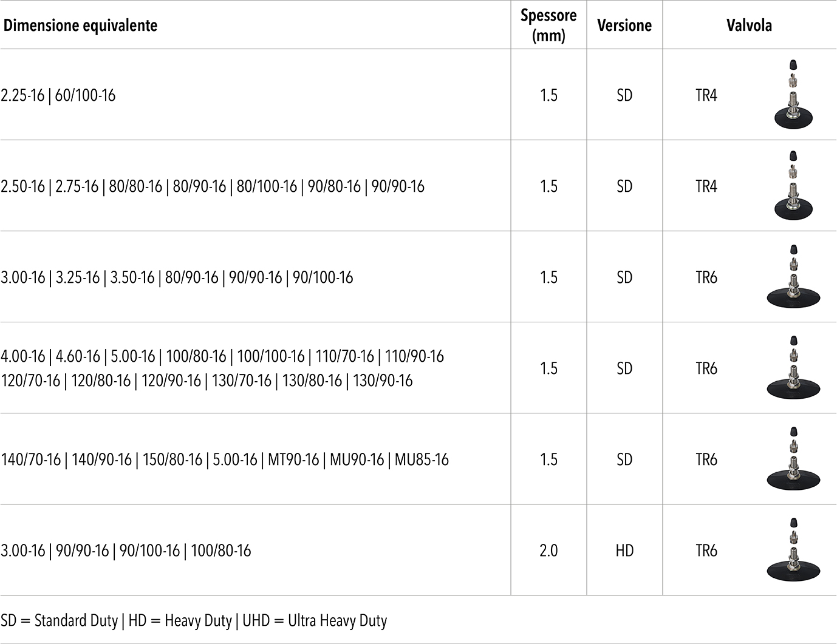Click the valve image in the 4.00-16 row
This screenshot has width=837, height=644.
pos(793,368)
